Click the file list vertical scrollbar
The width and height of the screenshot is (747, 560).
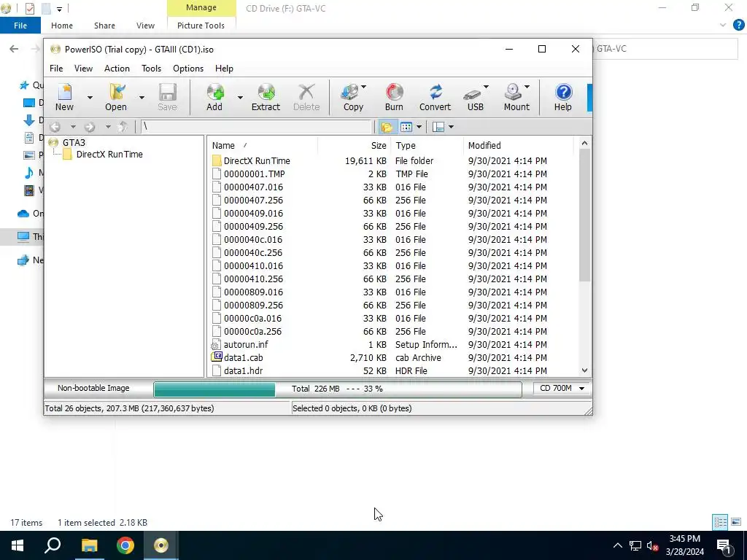[584, 214]
